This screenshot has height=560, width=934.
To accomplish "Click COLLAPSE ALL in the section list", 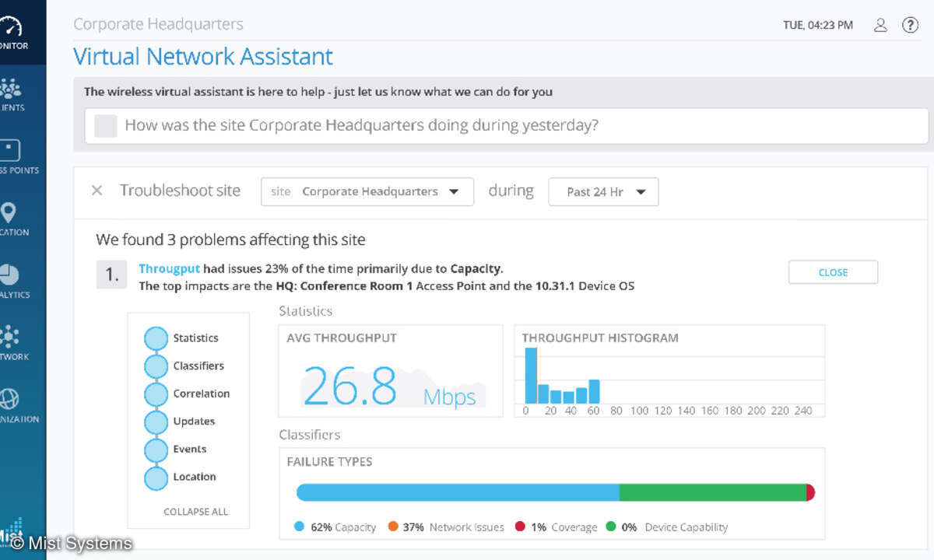I will coord(196,512).
